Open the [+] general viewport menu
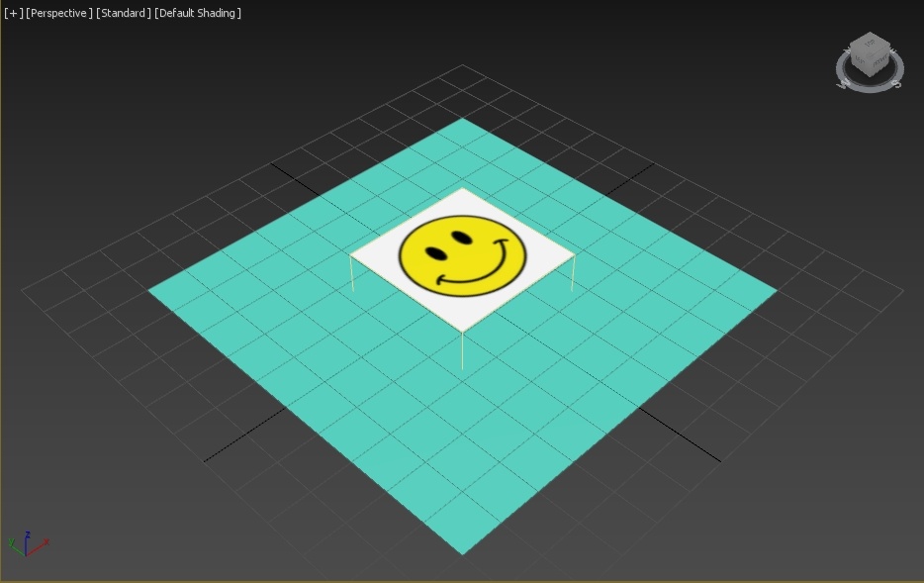Screen dimensions: 924x583 coord(13,13)
